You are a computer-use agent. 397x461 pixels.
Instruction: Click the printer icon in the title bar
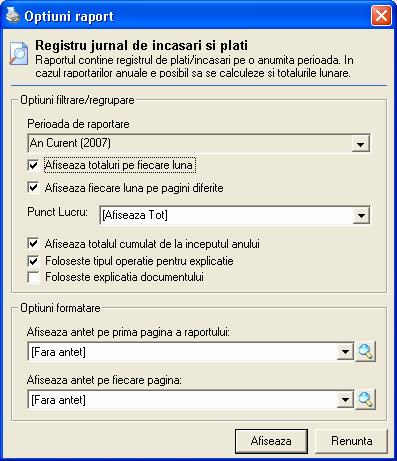pos(13,15)
